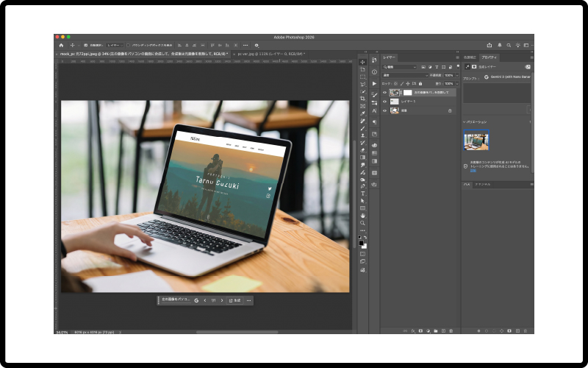Hide the レイヤー 1 layer with eye icon
The height and width of the screenshot is (368, 588).
[384, 102]
